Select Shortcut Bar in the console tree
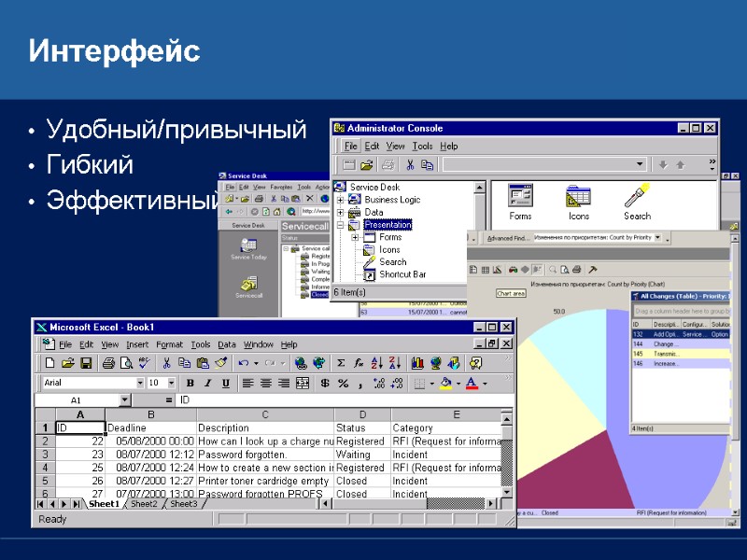The width and height of the screenshot is (747, 560). [x=402, y=274]
